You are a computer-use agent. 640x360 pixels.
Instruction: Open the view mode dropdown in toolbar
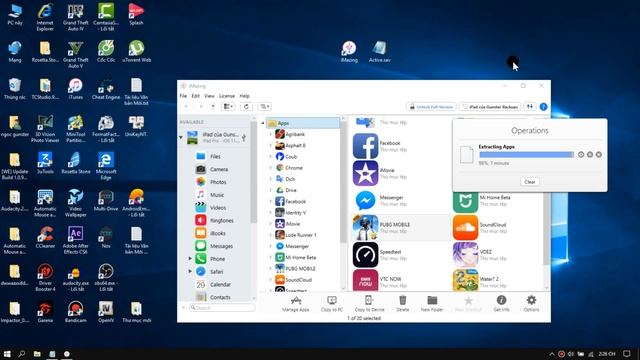[x=228, y=107]
